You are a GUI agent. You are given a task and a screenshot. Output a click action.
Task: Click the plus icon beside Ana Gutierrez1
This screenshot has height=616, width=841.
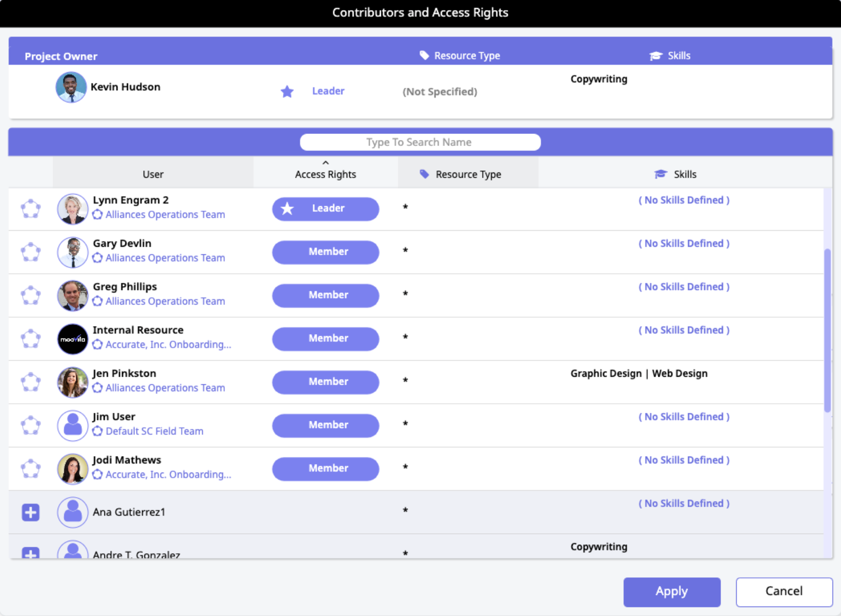pyautogui.click(x=31, y=512)
